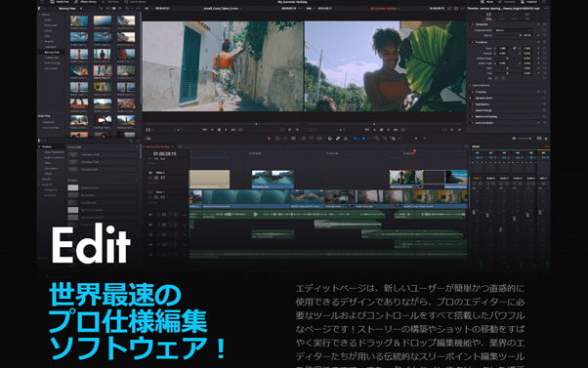Click the source viewer scrubber bar
588x368 pixels.
[223, 123]
